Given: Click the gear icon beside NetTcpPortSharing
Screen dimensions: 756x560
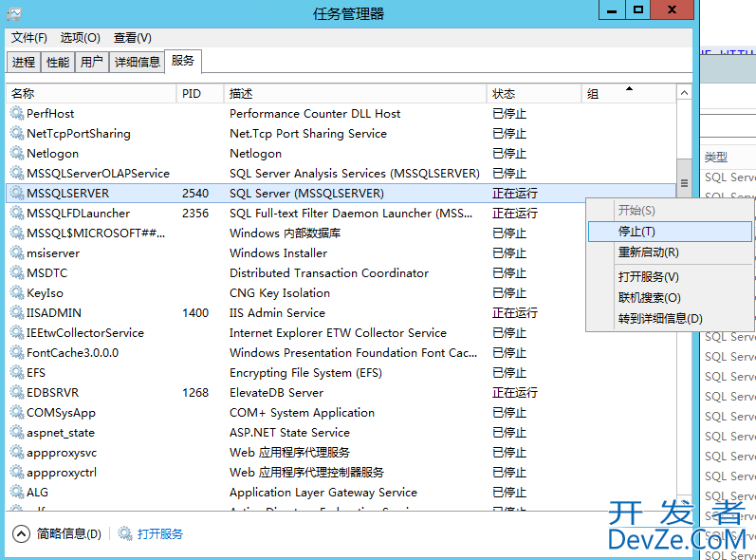Looking at the screenshot, I should click(17, 133).
